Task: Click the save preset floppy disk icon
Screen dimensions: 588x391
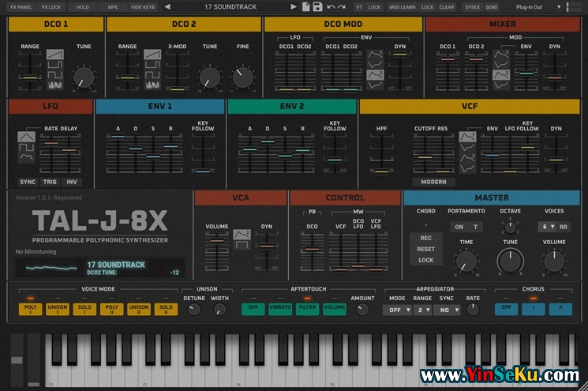Action: tap(317, 6)
